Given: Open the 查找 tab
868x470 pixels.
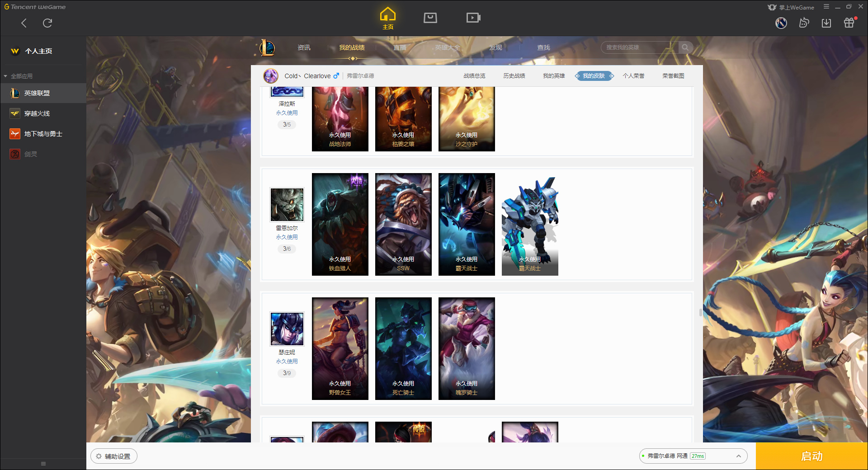Looking at the screenshot, I should [x=543, y=47].
